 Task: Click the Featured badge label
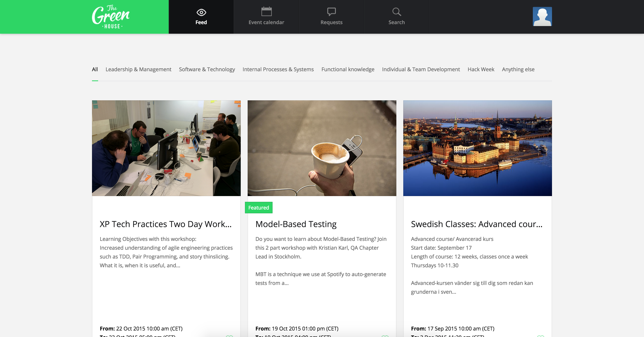[x=259, y=208]
